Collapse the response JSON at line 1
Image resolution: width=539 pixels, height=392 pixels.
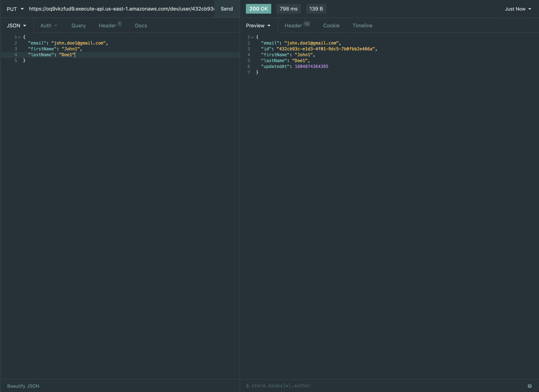point(252,37)
